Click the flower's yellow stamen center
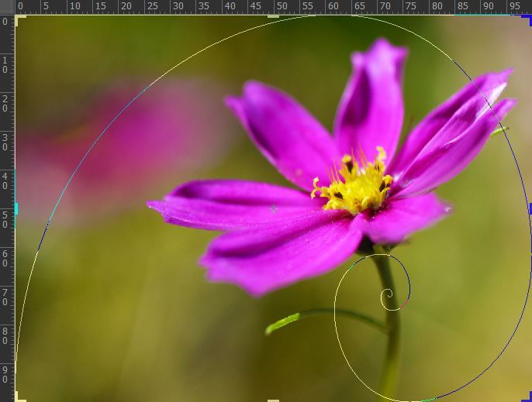532x402 pixels. point(355,184)
